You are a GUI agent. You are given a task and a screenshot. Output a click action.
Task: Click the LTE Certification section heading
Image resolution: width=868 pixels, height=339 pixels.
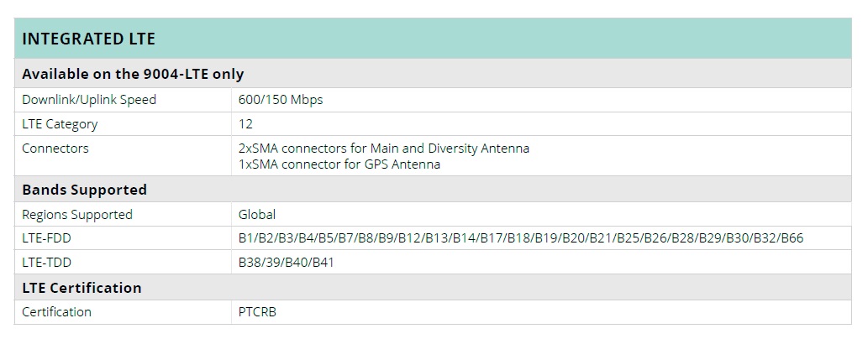82,288
